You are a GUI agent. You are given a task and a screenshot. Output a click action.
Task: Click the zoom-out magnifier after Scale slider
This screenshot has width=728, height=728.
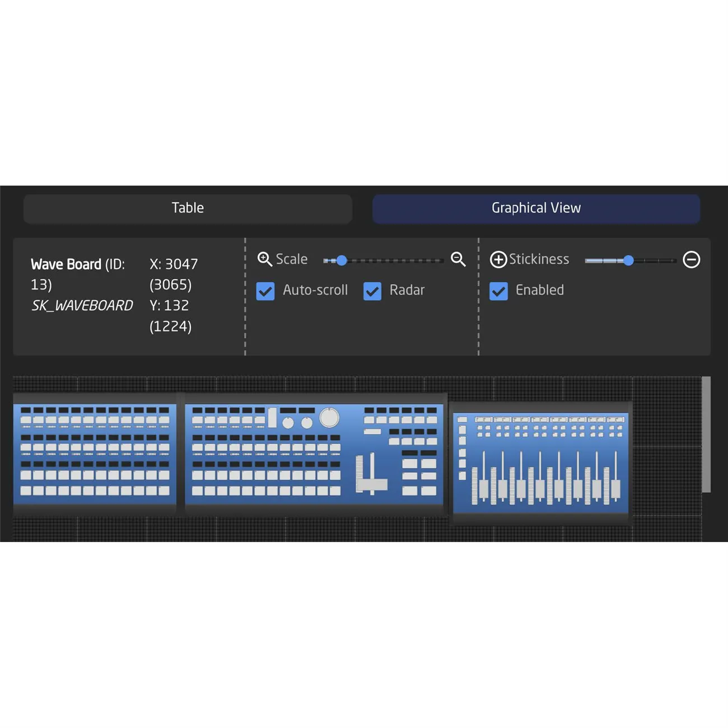(458, 259)
